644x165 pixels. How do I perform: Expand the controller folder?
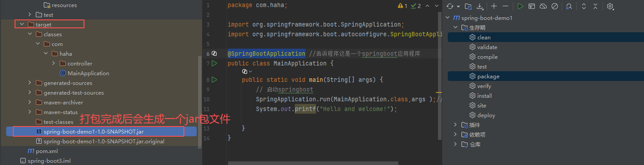click(x=53, y=63)
